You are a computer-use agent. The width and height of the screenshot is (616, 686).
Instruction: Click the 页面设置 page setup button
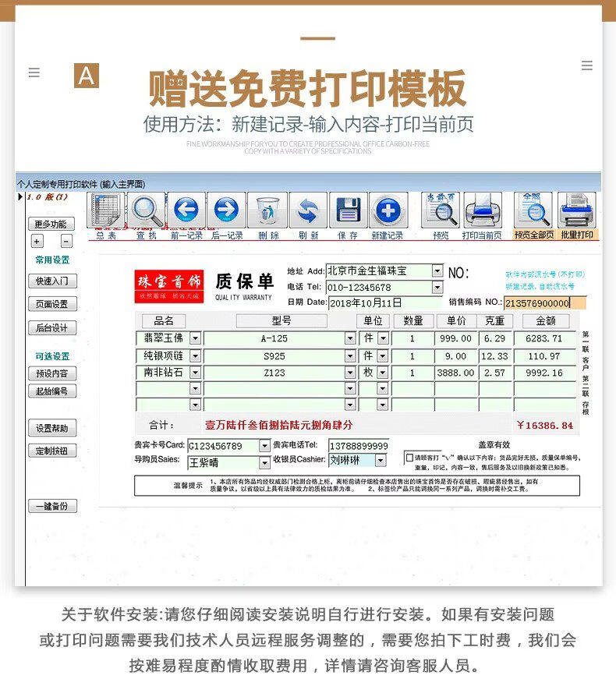click(52, 304)
